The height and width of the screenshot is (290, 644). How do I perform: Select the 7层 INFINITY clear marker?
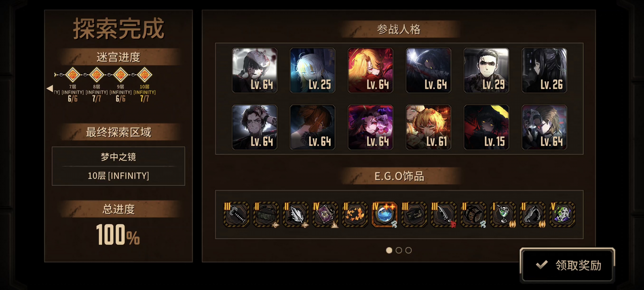pyautogui.click(x=72, y=75)
